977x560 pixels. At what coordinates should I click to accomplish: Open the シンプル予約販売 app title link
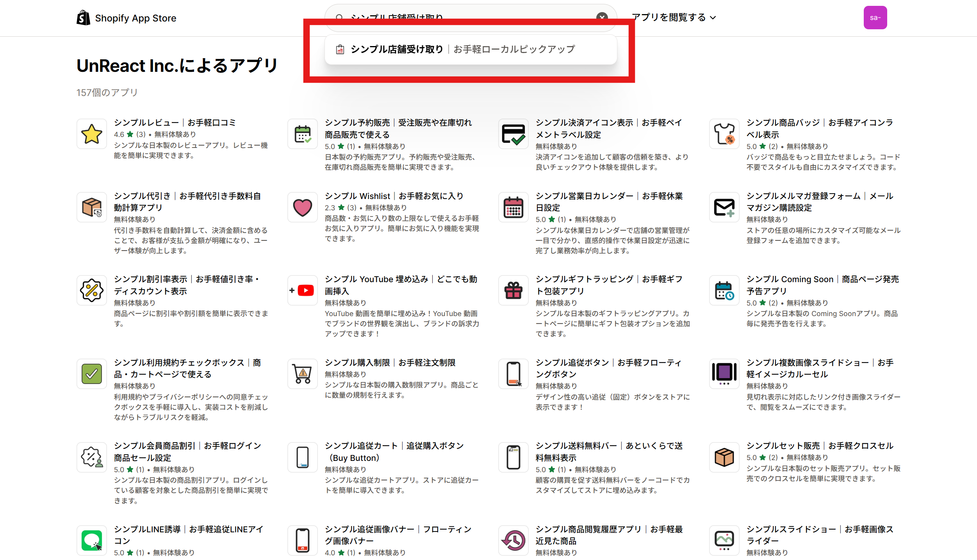tap(398, 128)
